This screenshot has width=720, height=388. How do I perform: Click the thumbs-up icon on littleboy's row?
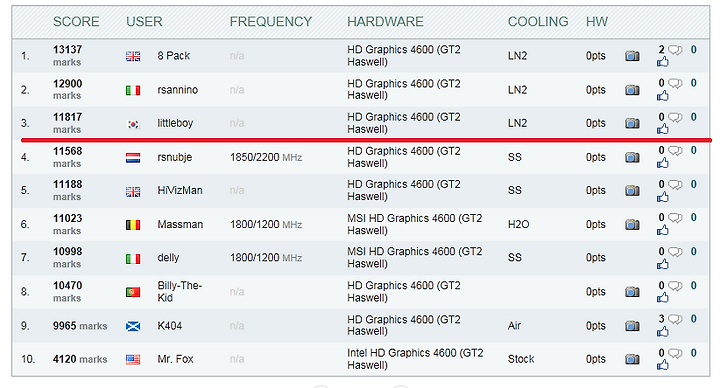pos(663,129)
